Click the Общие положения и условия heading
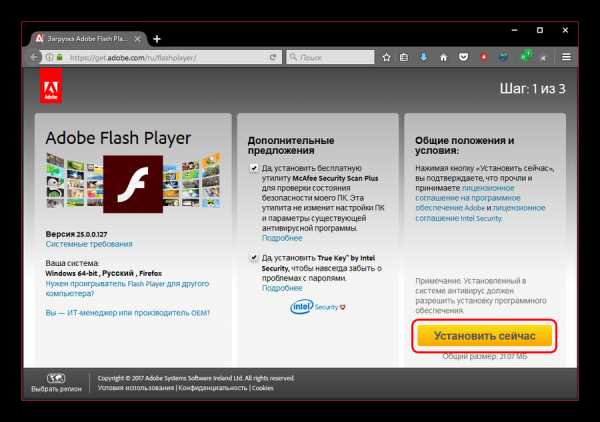 [x=465, y=145]
